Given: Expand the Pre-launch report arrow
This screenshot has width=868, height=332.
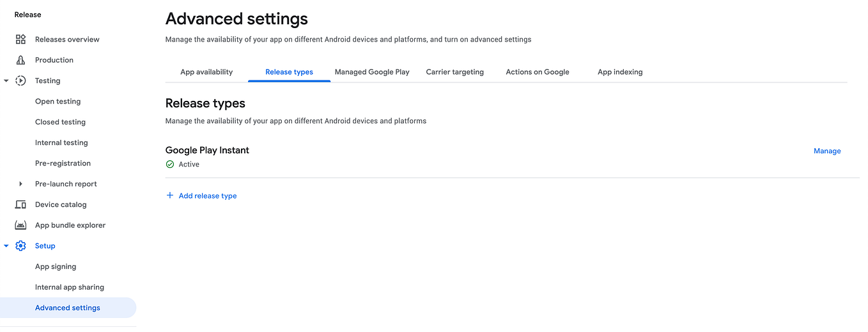Looking at the screenshot, I should pyautogui.click(x=20, y=184).
